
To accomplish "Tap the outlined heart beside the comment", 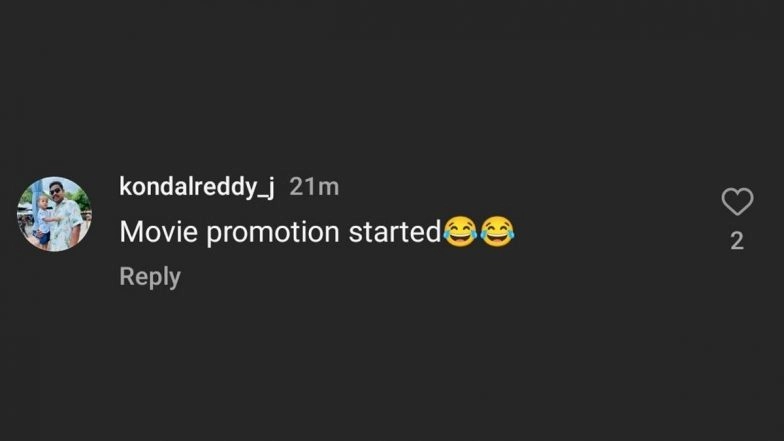I will point(737,202).
